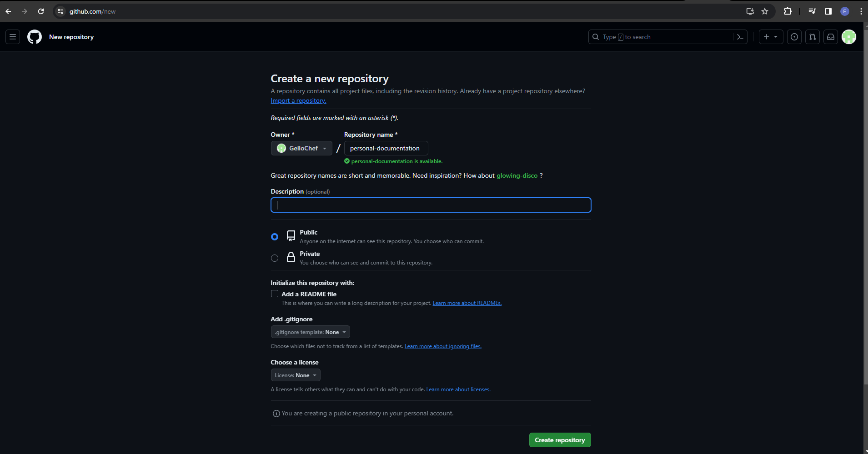The width and height of the screenshot is (868, 454).
Task: Open the GeiloChef owner dropdown
Action: pos(301,148)
